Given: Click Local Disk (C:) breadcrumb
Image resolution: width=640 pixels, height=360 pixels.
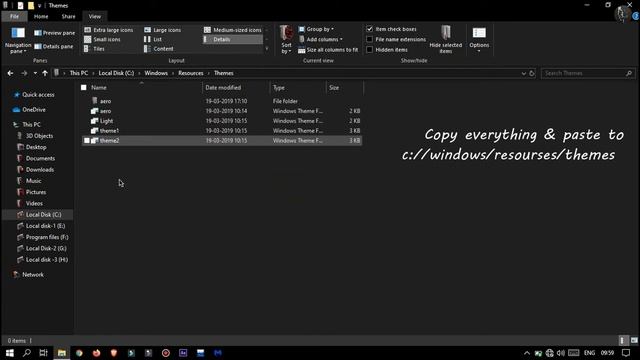Looking at the screenshot, I should [116, 73].
